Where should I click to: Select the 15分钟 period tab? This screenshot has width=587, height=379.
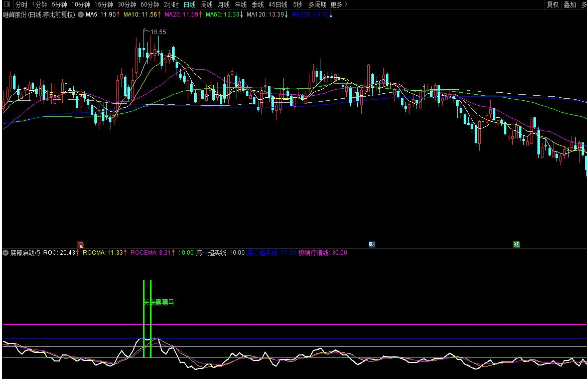(104, 4)
